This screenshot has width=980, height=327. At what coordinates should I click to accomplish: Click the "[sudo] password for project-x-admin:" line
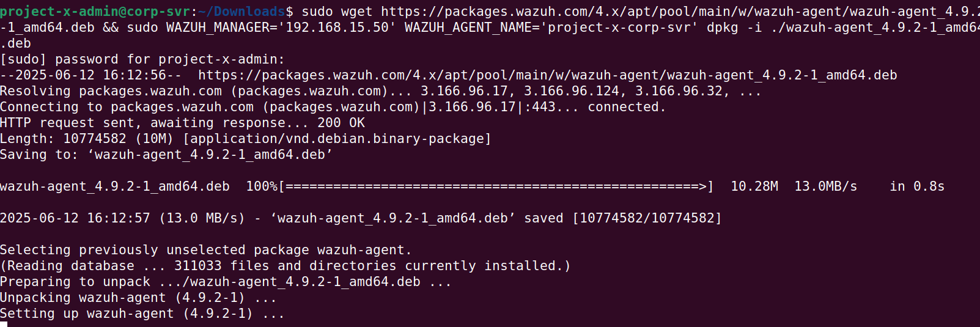pyautogui.click(x=142, y=59)
